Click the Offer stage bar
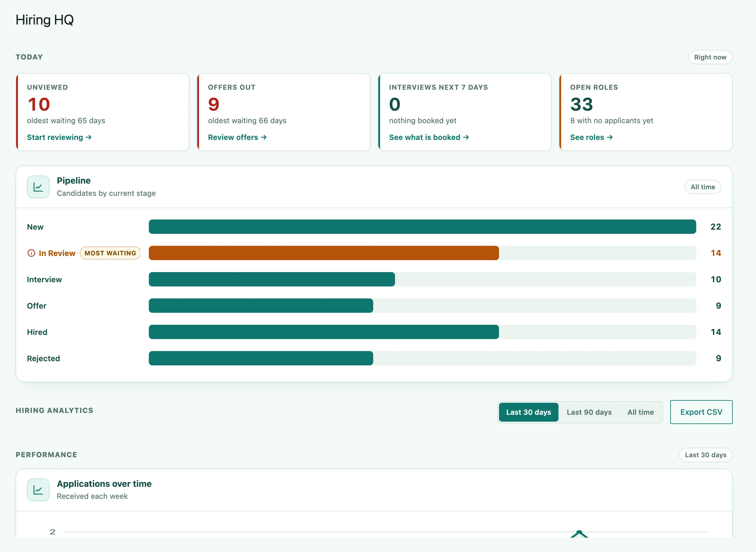This screenshot has height=552, width=756. pos(261,306)
